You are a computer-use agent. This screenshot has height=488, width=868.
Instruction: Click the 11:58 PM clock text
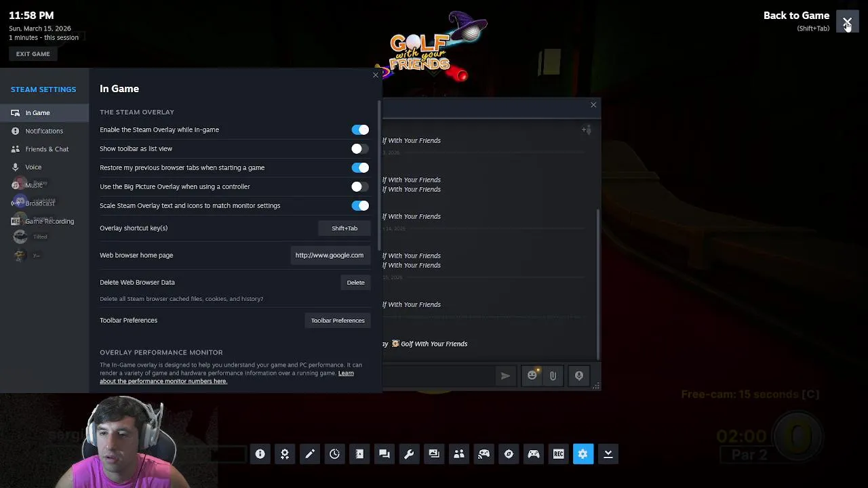[x=31, y=16]
